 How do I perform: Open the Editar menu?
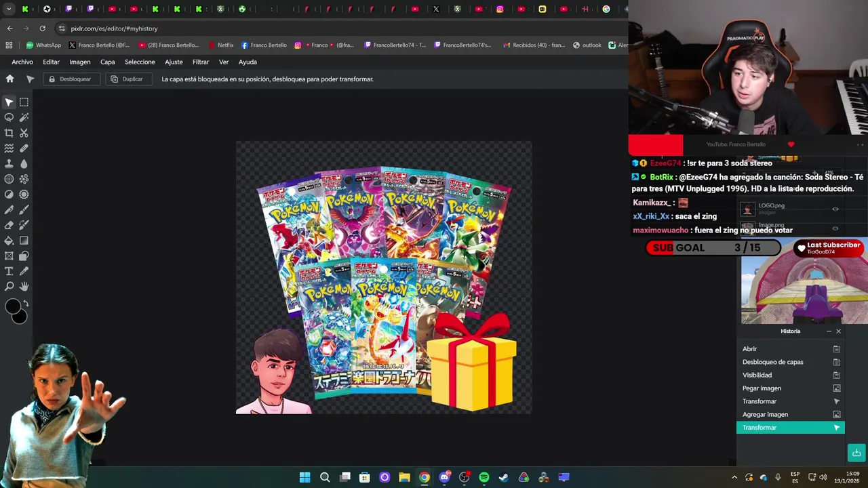click(x=51, y=62)
